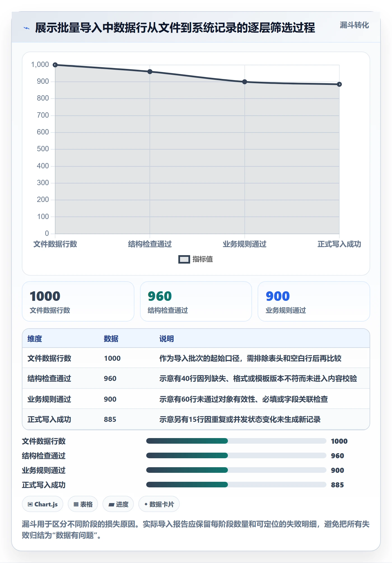
Task: Click x-axis label 业务规则通过 in chart
Action: (x=245, y=244)
